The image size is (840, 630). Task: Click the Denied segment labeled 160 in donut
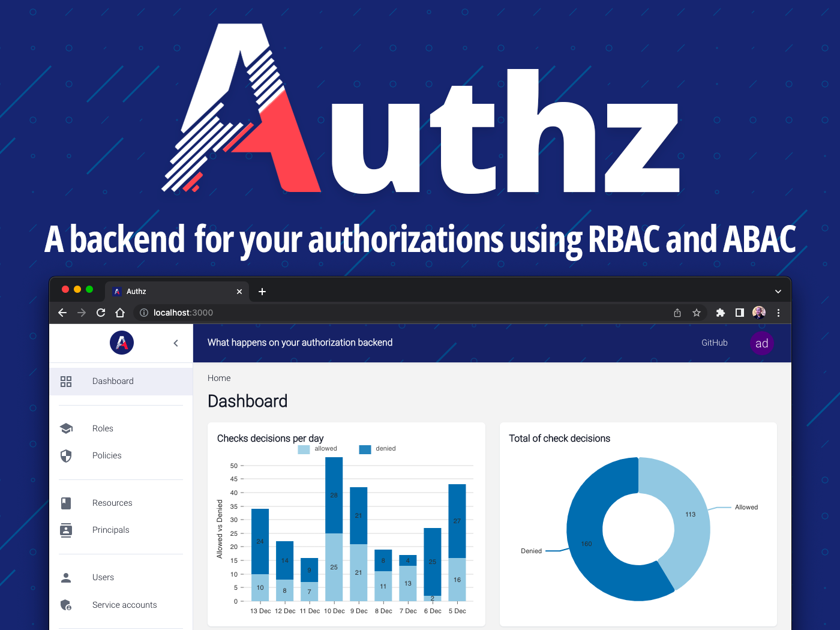(586, 544)
